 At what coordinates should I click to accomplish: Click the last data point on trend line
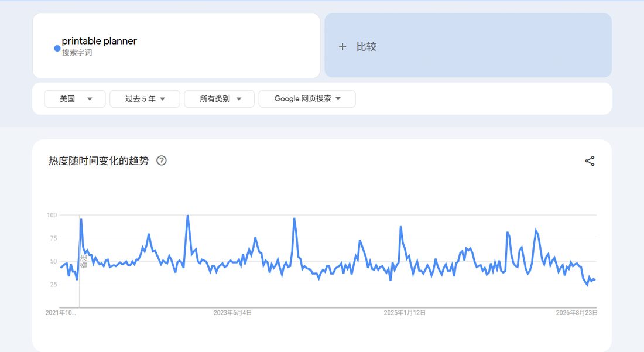coord(594,280)
